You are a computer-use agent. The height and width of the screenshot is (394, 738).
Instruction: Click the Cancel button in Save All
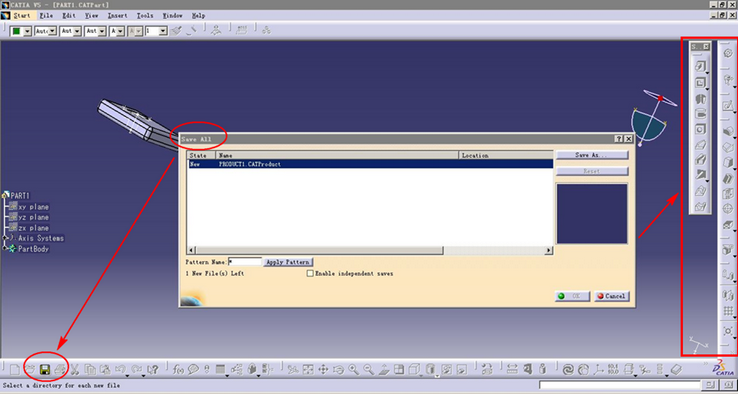point(611,296)
